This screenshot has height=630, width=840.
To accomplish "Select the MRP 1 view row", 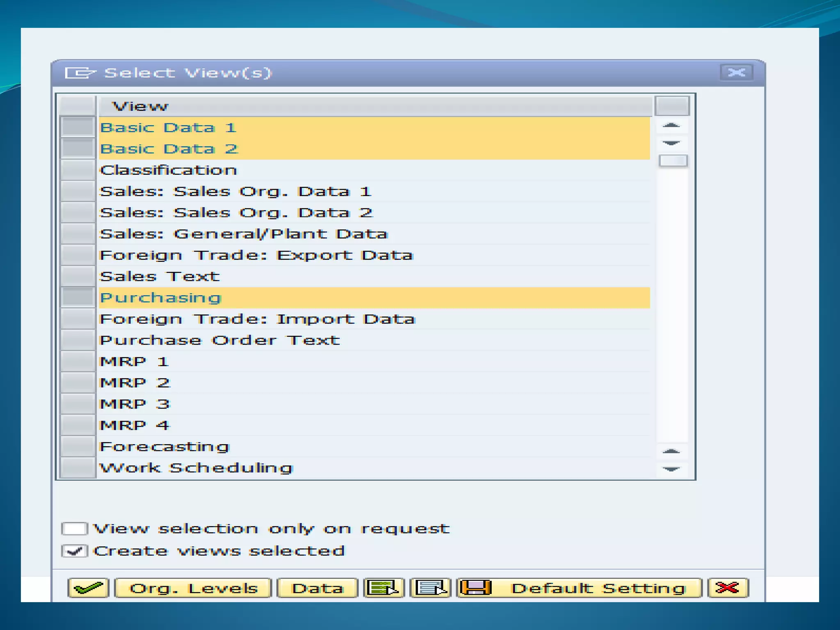I will point(134,362).
